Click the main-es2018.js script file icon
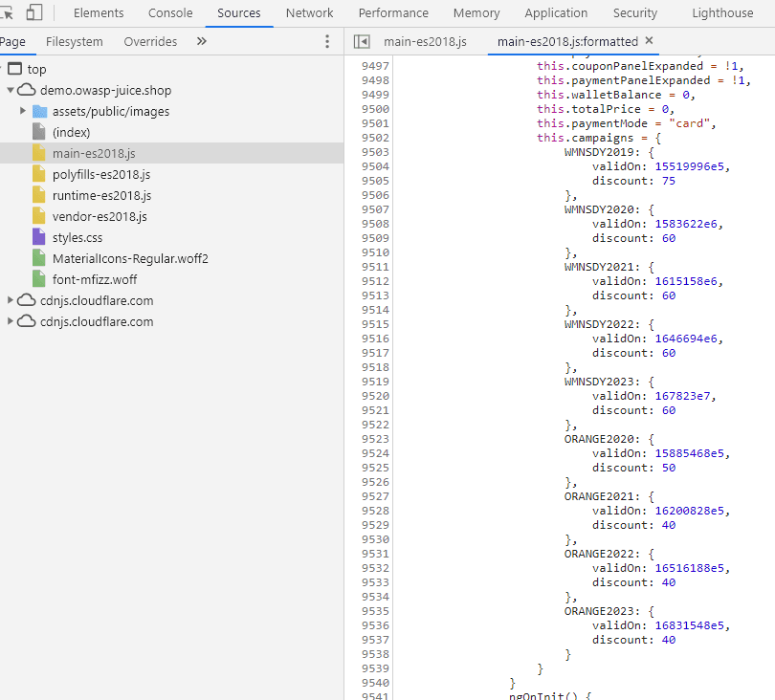Viewport: 775px width, 700px height. pyautogui.click(x=38, y=153)
